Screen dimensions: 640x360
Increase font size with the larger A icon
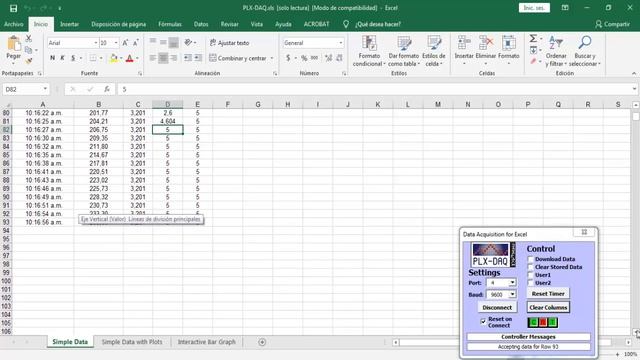[125, 43]
